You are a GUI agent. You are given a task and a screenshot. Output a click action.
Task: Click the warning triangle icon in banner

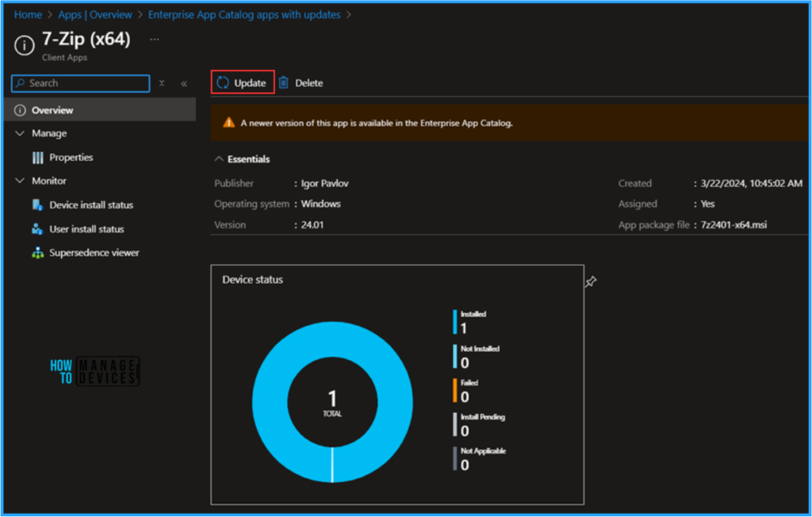pos(229,123)
